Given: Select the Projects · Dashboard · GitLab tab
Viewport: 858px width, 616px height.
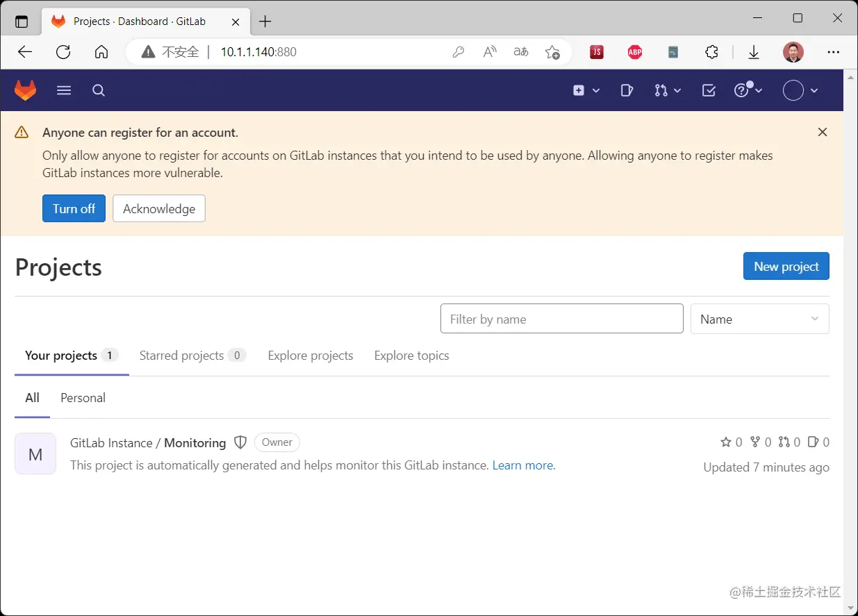Looking at the screenshot, I should tap(145, 22).
